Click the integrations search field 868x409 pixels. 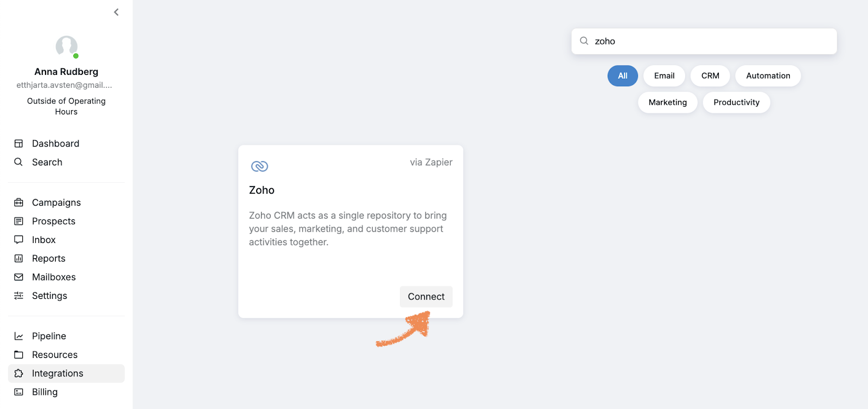tap(711, 41)
